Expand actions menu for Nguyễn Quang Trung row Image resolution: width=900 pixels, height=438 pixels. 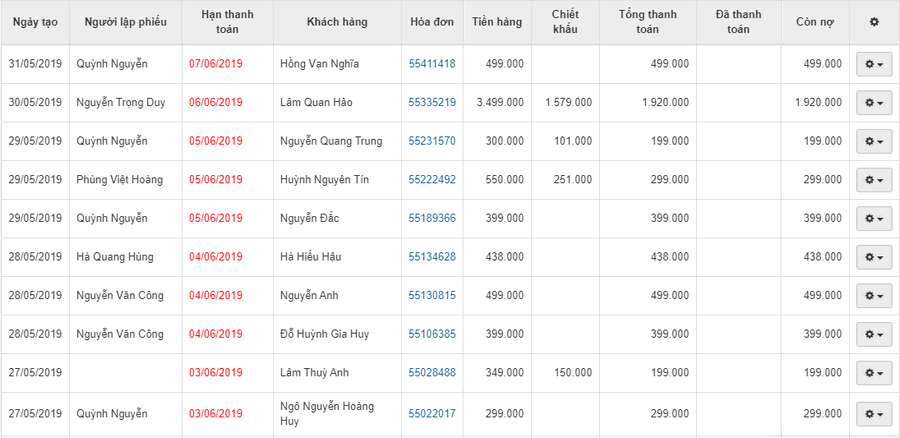coord(874,142)
